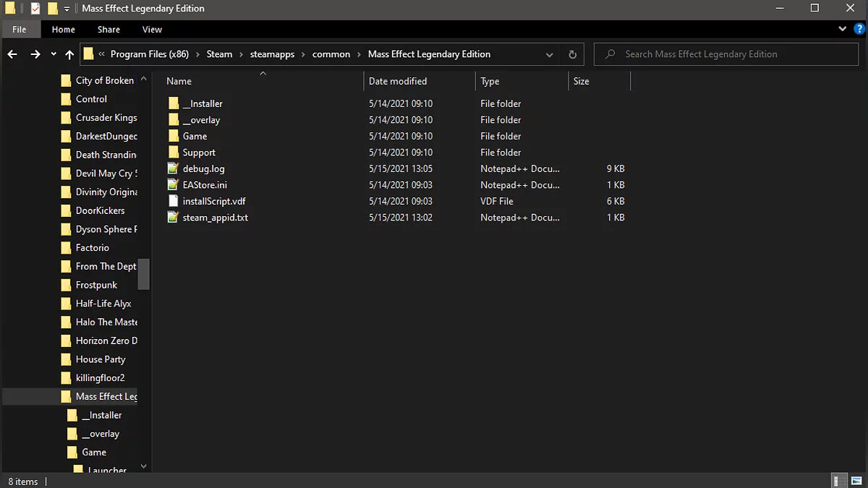
Task: Sort files by Date modified column
Action: tap(398, 81)
